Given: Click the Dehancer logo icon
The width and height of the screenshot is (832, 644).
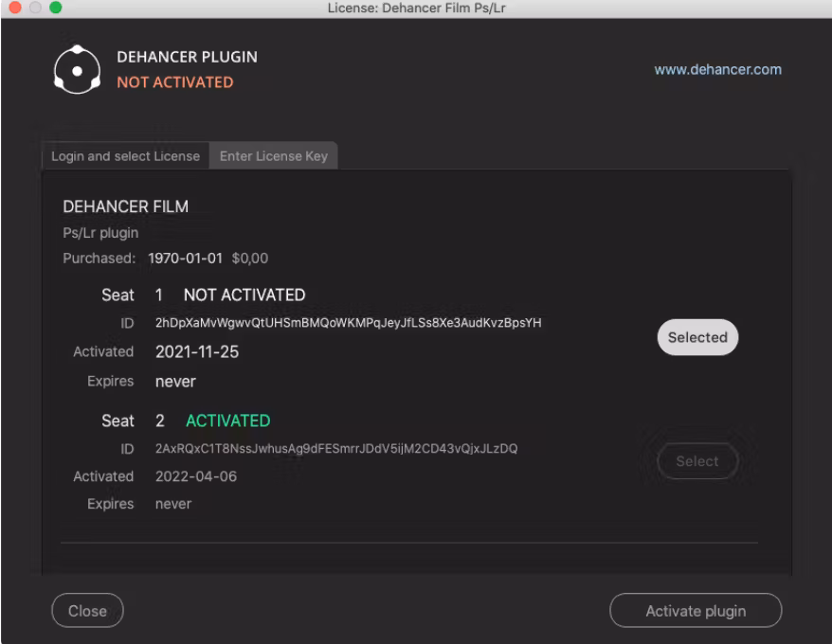Looking at the screenshot, I should pos(77,69).
